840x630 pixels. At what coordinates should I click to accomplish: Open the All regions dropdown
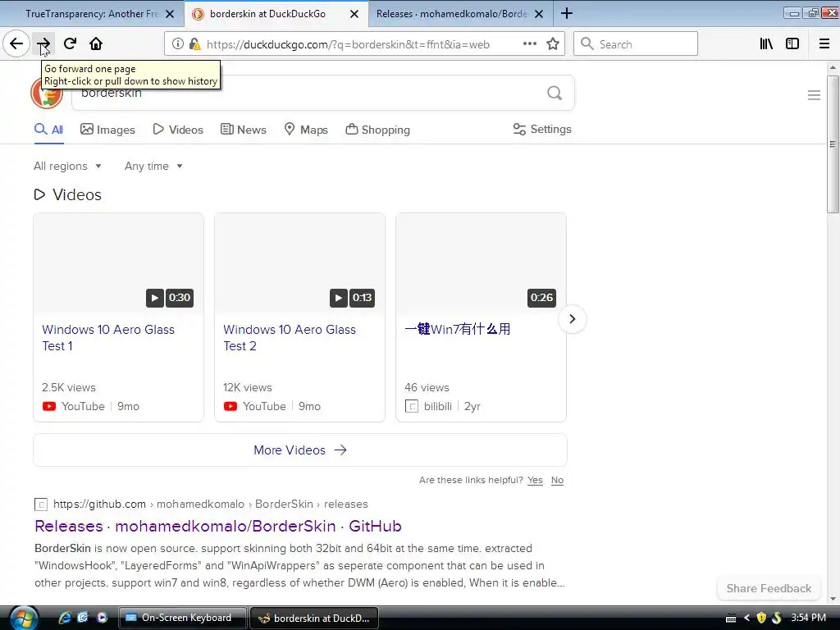coord(67,166)
